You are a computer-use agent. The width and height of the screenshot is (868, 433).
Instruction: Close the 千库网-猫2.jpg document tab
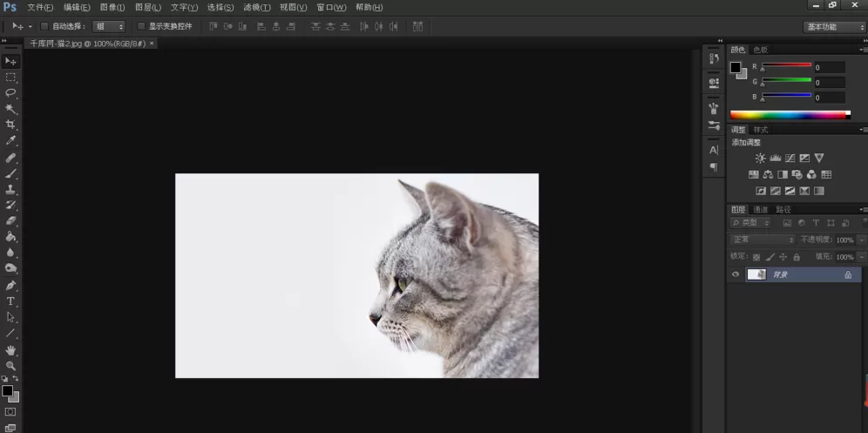click(152, 43)
